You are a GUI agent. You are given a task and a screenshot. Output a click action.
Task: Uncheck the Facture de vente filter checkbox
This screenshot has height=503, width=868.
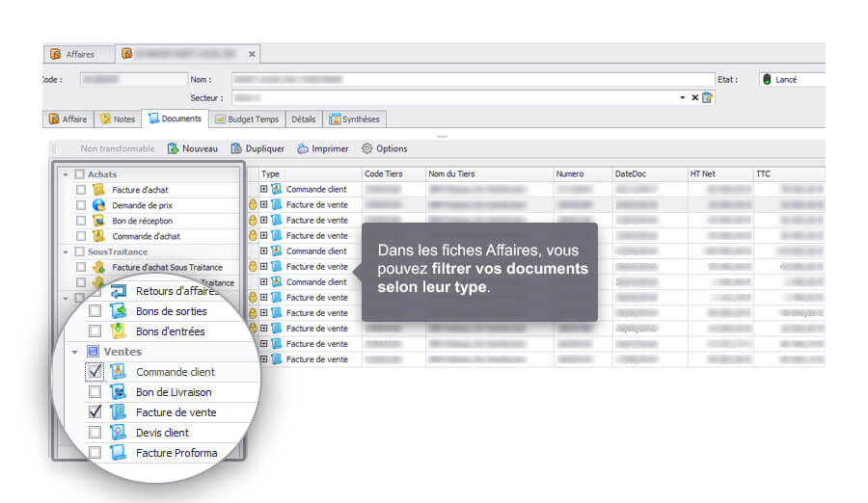95,411
